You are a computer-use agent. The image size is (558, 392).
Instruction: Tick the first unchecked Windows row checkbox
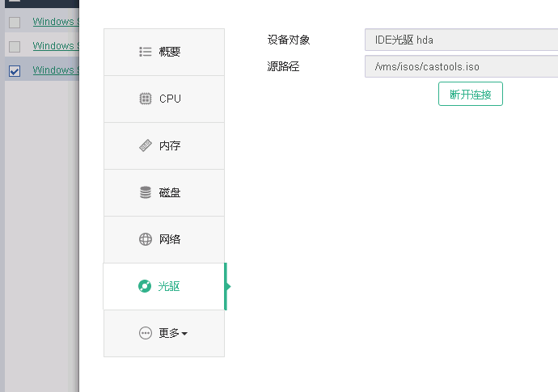(15, 23)
